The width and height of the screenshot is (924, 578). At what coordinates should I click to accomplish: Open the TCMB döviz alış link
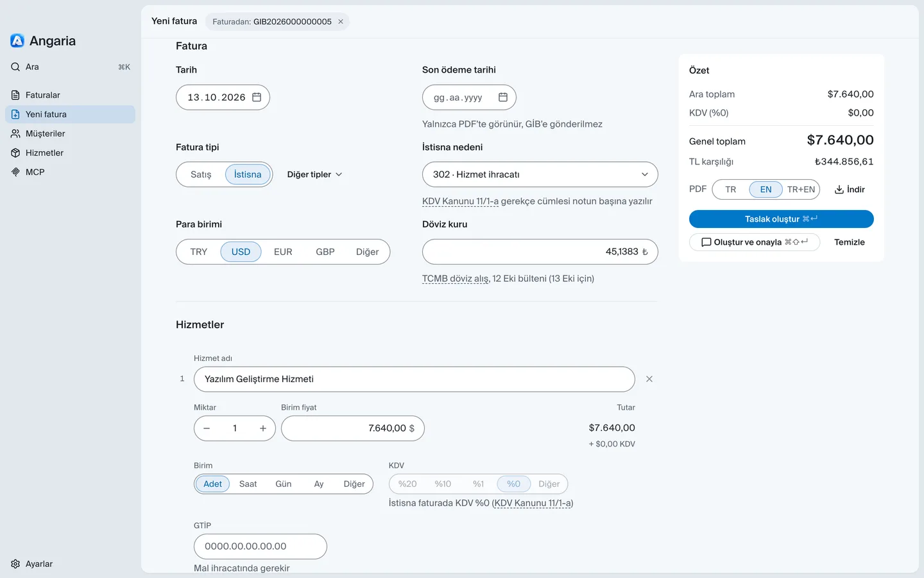click(456, 279)
